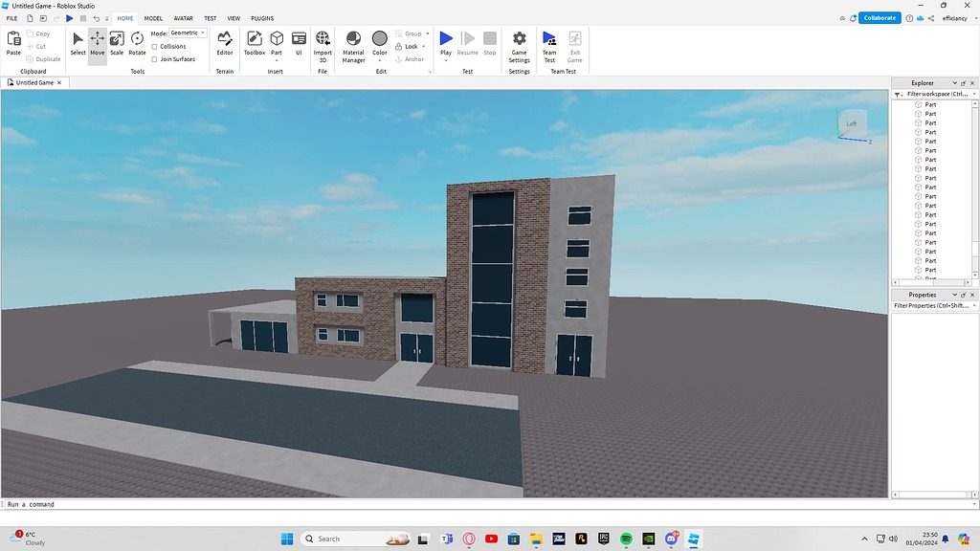
Task: Choose the Scale tool
Action: click(x=117, y=44)
